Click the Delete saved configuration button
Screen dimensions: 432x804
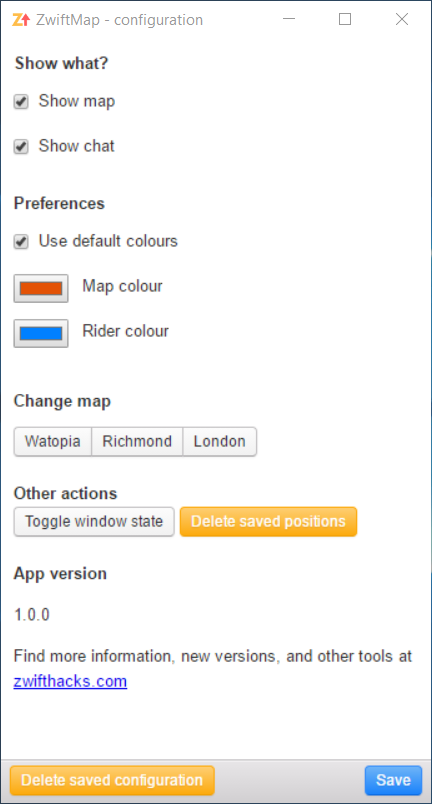[x=112, y=780]
